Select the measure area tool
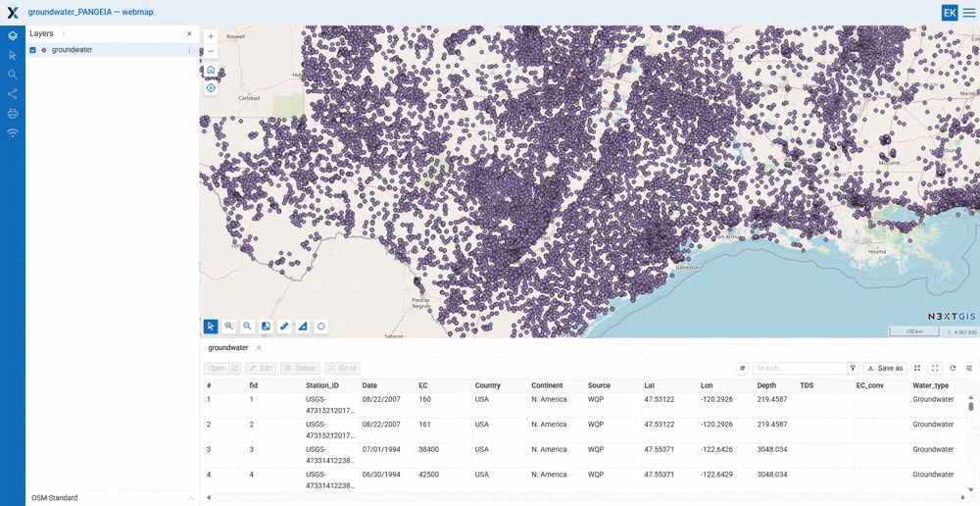980x506 pixels. pyautogui.click(x=303, y=327)
